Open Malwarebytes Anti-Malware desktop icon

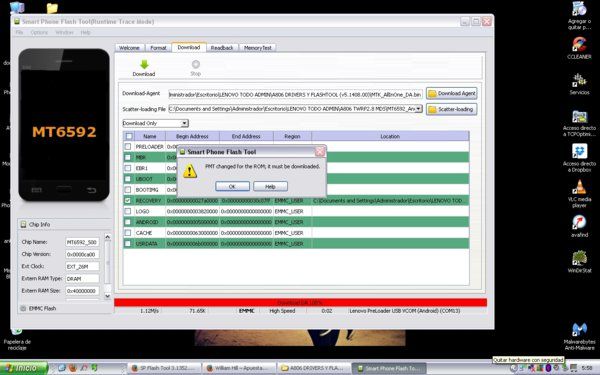tap(579, 329)
